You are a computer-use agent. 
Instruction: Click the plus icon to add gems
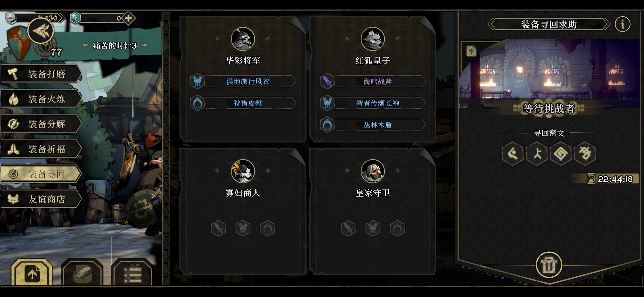(129, 18)
